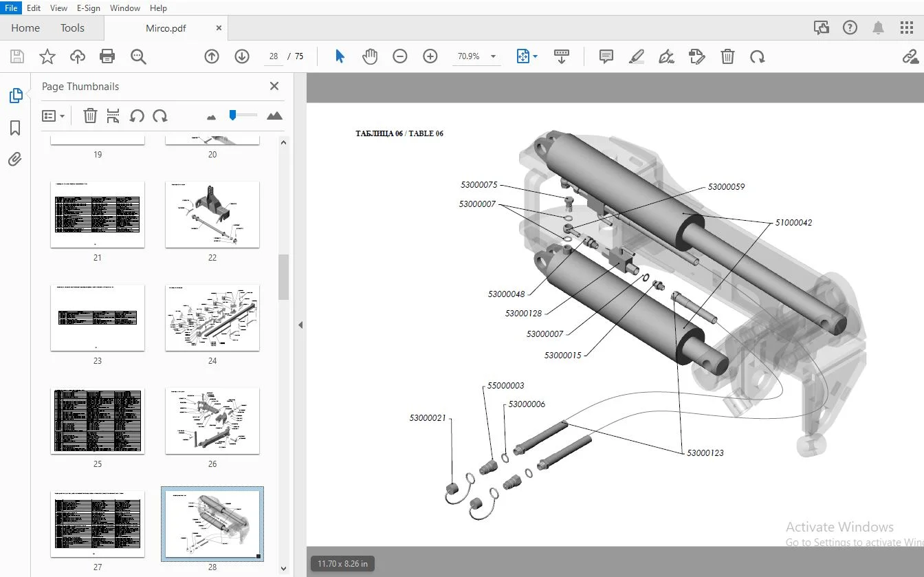Open the help question mark icon
924x577 pixels.
pyautogui.click(x=850, y=28)
